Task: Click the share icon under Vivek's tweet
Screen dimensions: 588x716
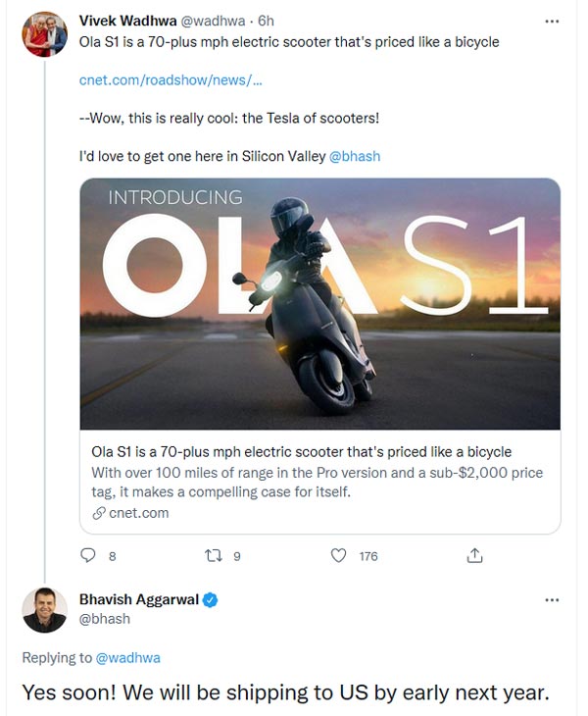Action: [x=474, y=555]
